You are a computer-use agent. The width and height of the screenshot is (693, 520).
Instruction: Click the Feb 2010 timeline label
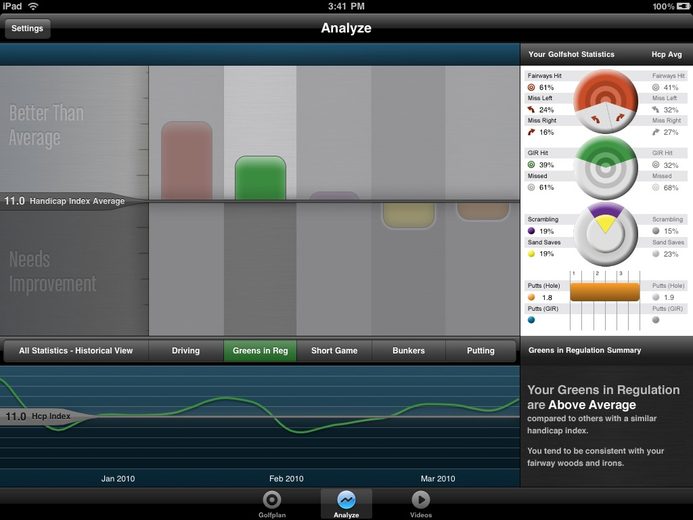[286, 478]
